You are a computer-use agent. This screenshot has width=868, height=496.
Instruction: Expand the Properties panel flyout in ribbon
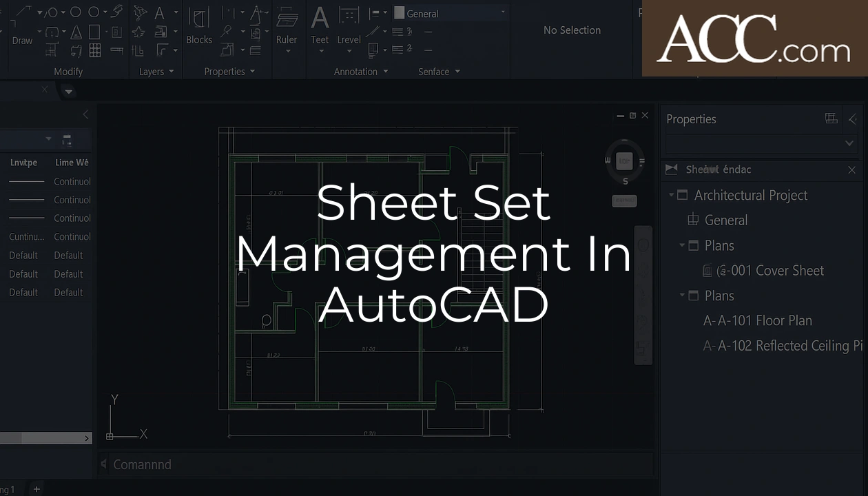tap(252, 72)
